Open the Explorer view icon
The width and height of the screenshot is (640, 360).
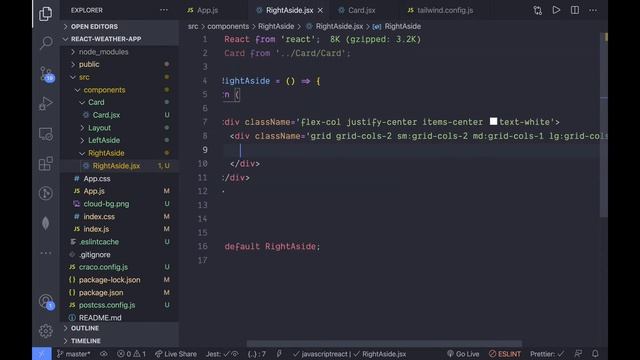coord(45,14)
